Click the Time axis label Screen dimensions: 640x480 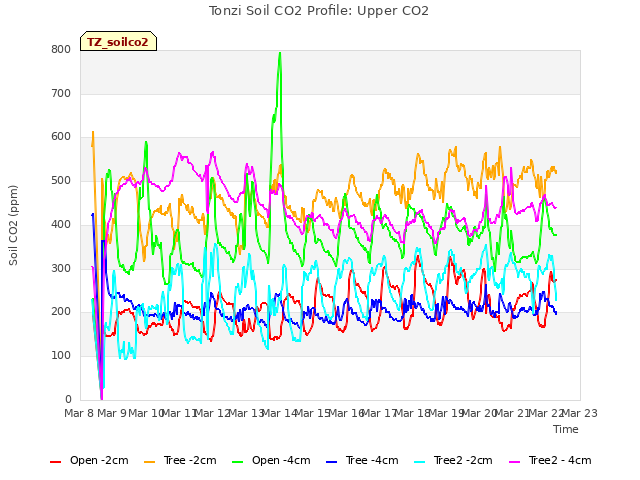tap(566, 429)
